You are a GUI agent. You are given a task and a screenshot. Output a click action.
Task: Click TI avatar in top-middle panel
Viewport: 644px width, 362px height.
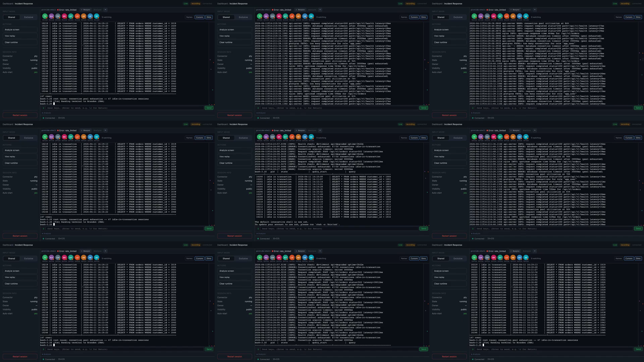pos(259,16)
